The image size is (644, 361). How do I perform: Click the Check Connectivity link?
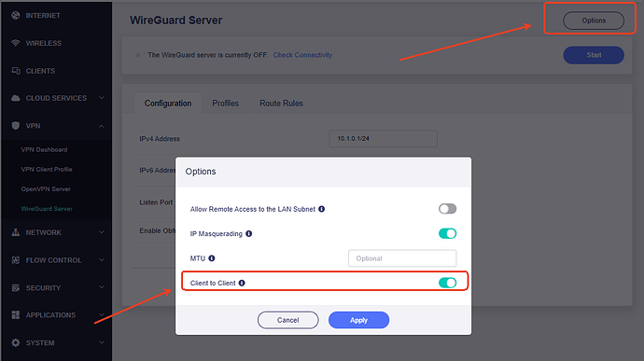click(302, 55)
